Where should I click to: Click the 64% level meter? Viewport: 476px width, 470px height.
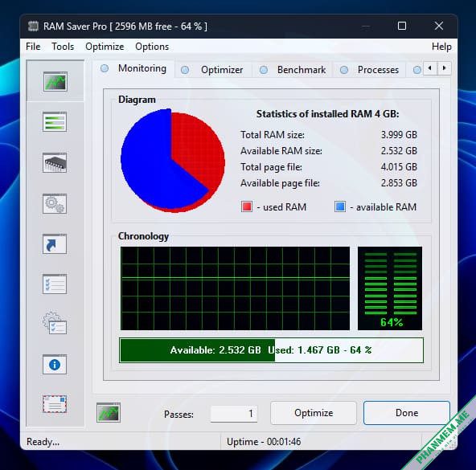(390, 288)
